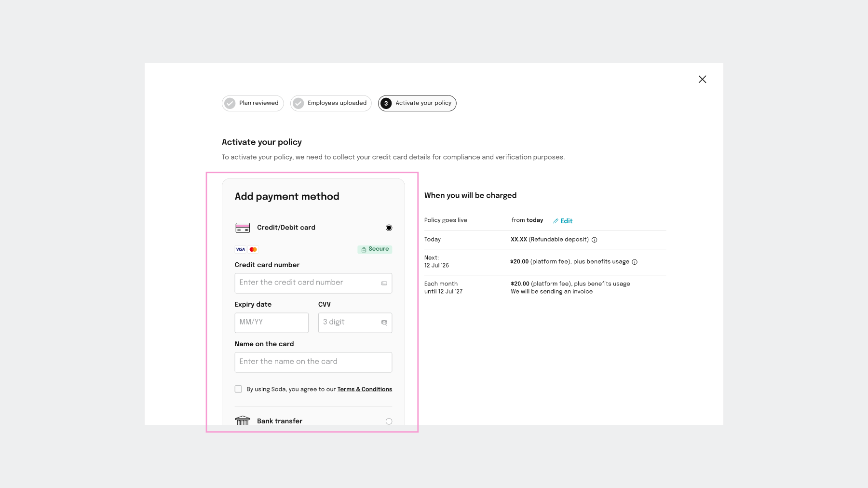
Task: Click the bank building icon next to Bank transfer
Action: click(x=243, y=420)
